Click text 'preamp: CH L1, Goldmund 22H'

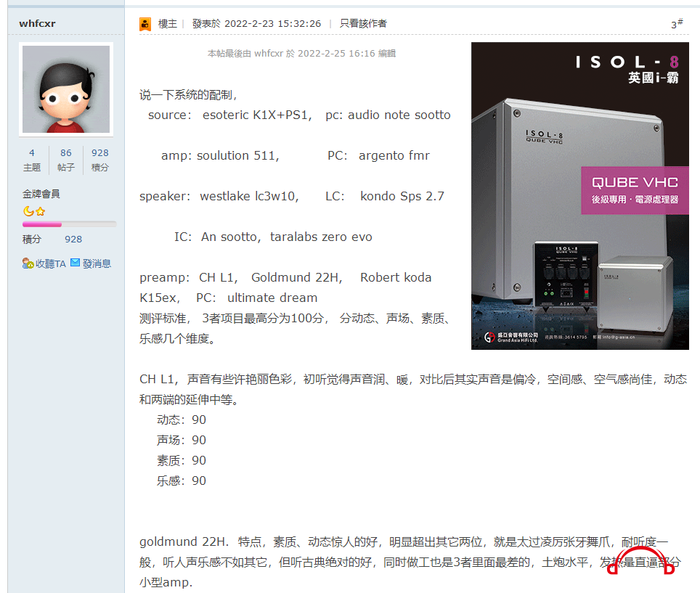coord(241,277)
